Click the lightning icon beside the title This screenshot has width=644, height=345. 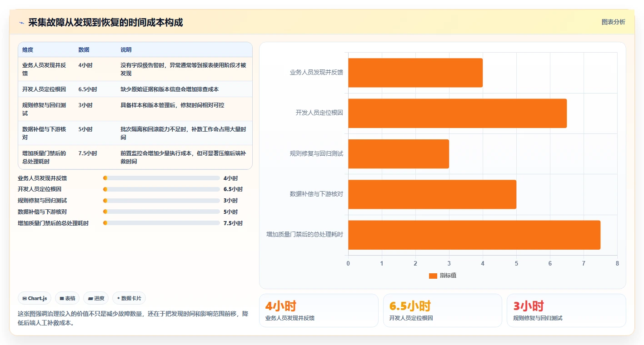click(x=21, y=23)
